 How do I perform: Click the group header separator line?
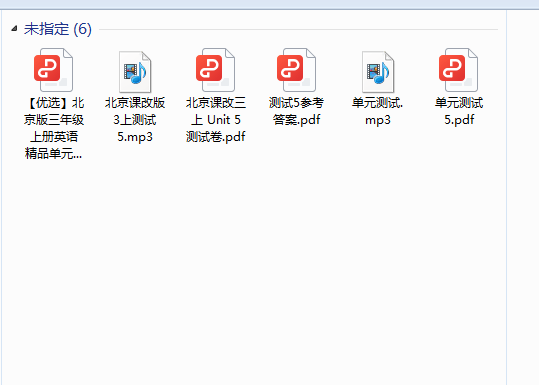pos(298,30)
